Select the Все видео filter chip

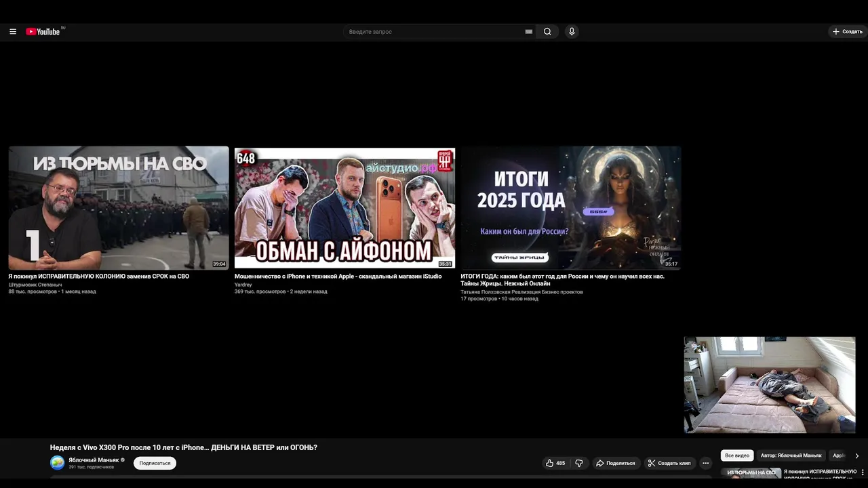coord(737,455)
